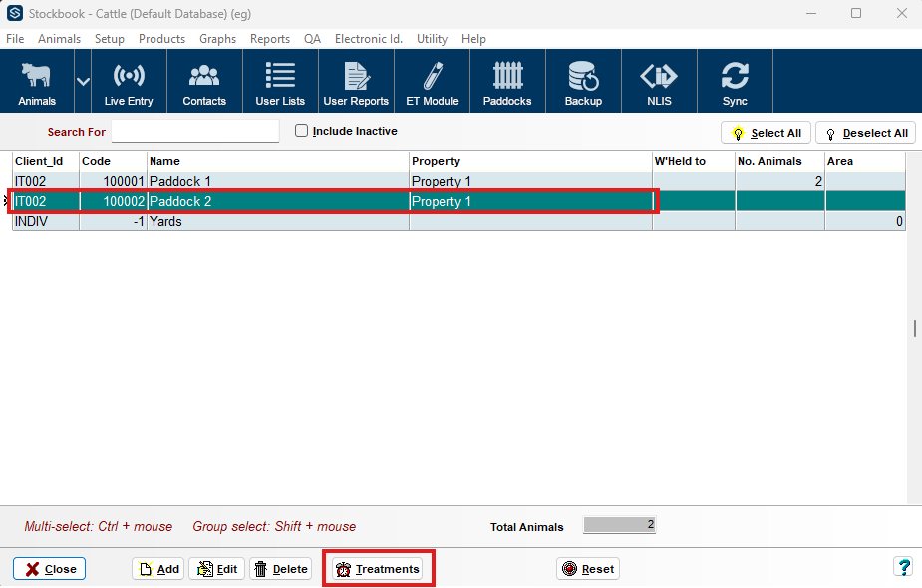Open the Live Entry toolbar icon
Image resolution: width=922 pixels, height=588 pixels.
[x=129, y=82]
